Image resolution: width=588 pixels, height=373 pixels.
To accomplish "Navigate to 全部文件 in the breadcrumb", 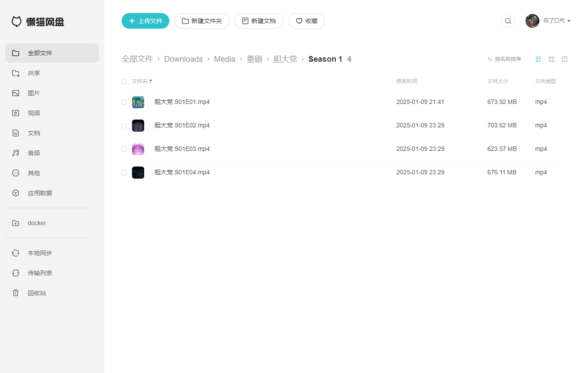I will (137, 59).
